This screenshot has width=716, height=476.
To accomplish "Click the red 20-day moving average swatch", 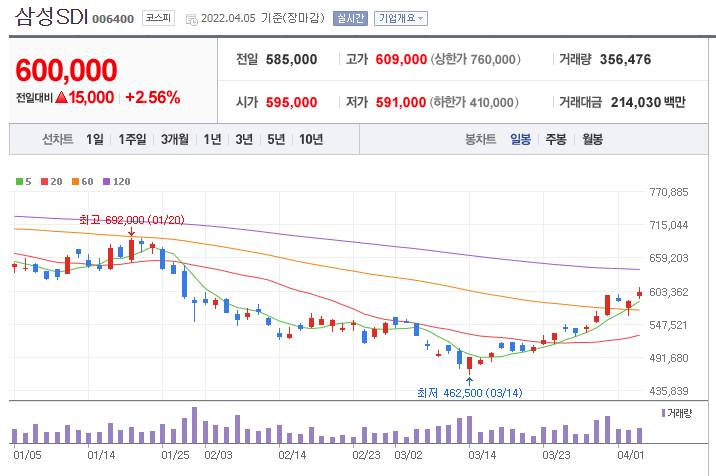I will 44,181.
